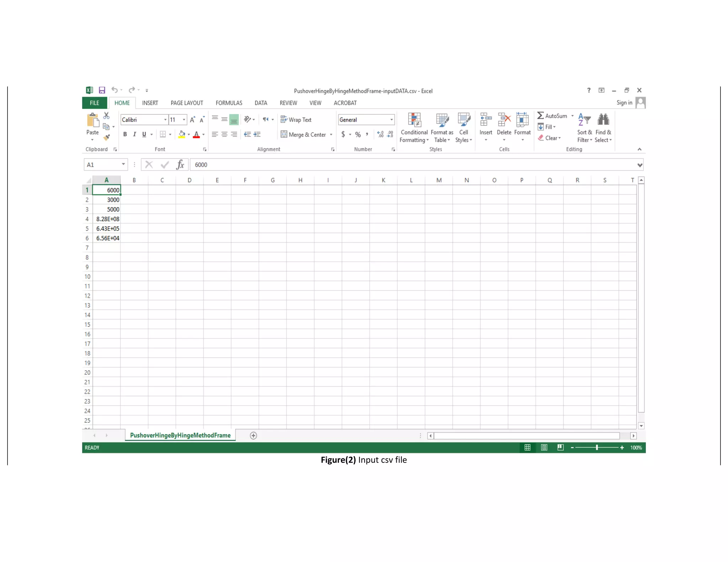This screenshot has height=562, width=728.
Task: Switch to the INSERT tab
Action: [x=150, y=103]
